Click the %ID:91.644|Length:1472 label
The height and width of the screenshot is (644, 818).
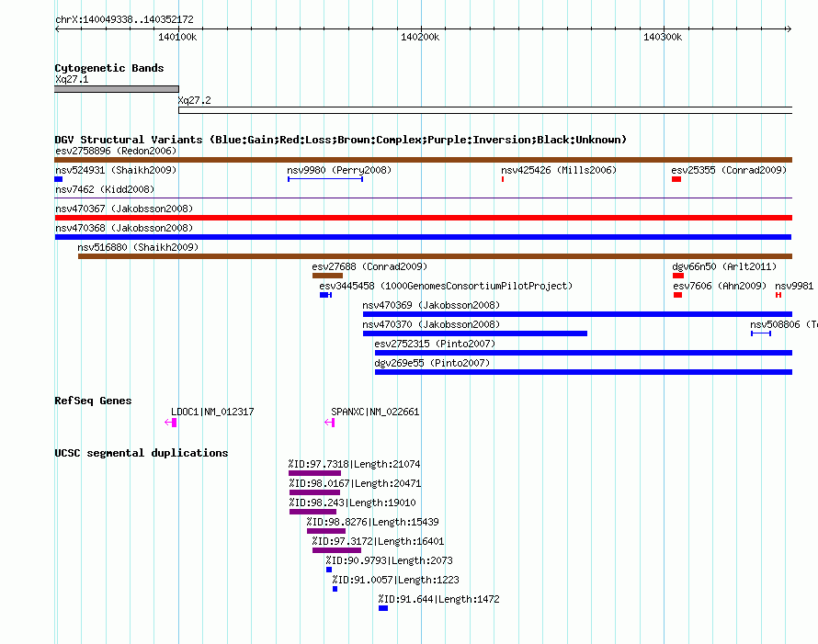(438, 600)
